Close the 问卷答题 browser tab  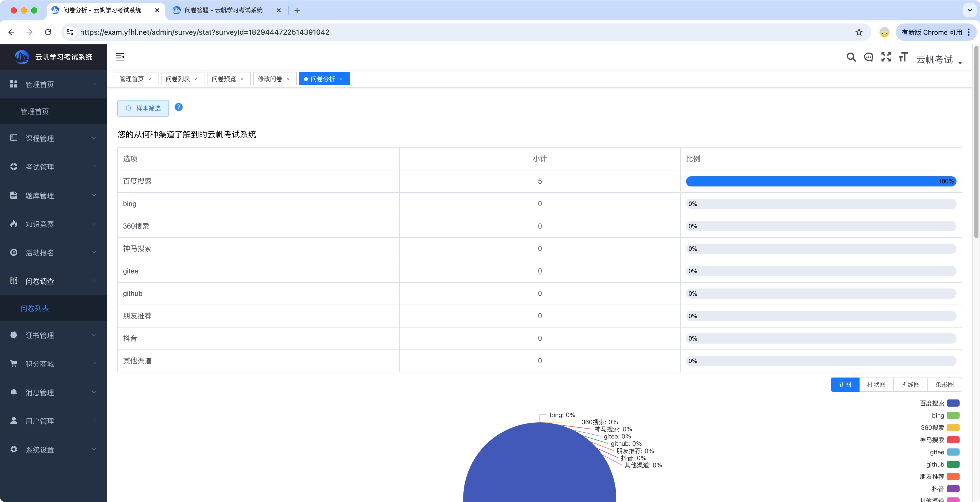pos(278,10)
